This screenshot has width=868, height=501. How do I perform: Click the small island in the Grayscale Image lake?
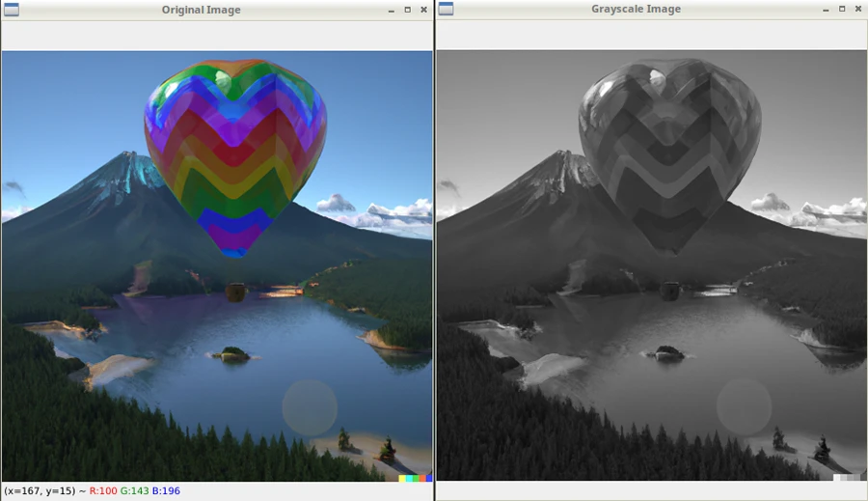[x=667, y=352]
